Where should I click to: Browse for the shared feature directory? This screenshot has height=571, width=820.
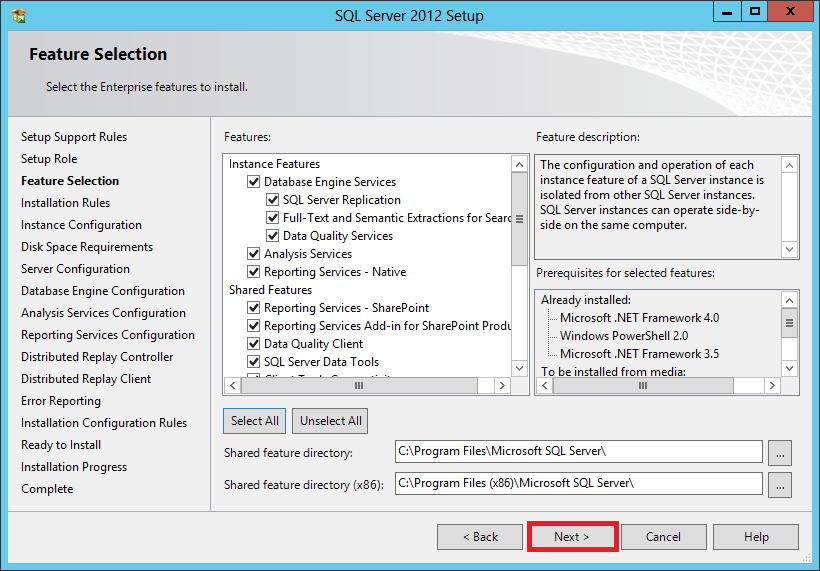(781, 453)
